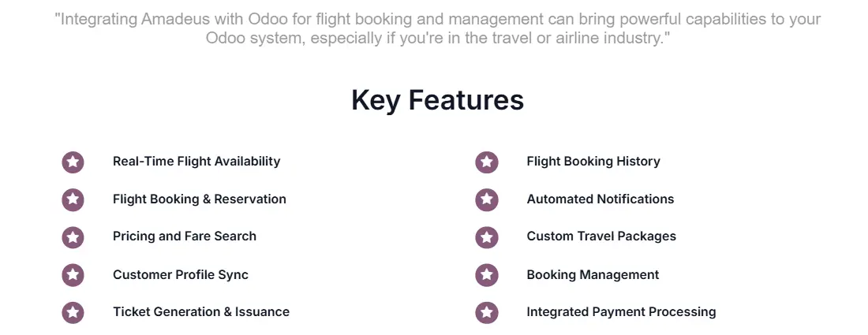
Task: Click star icon beside Pricing and Fare Search
Action: tap(73, 236)
